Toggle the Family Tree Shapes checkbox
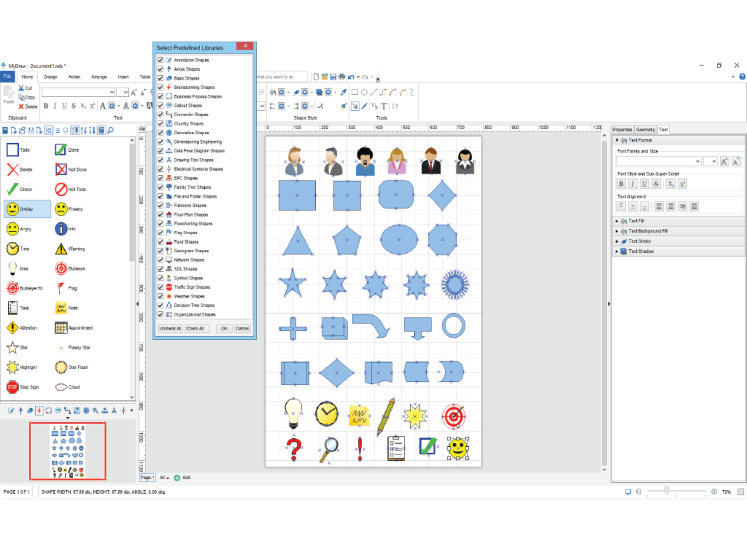This screenshot has height=560, width=747. tap(161, 187)
